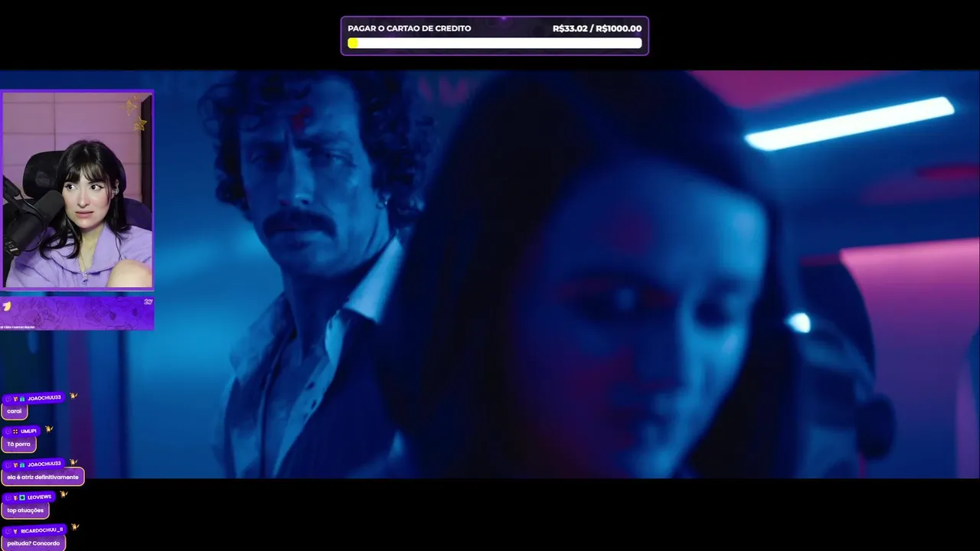Click the RICARDOCHUU_II username in chat
This screenshot has height=551, width=980.
click(41, 530)
